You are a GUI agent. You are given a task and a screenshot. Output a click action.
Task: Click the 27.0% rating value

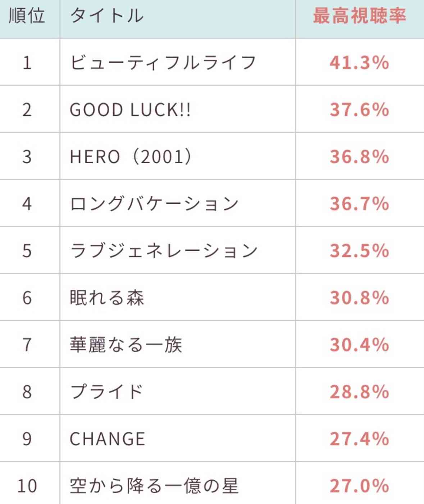(359, 486)
